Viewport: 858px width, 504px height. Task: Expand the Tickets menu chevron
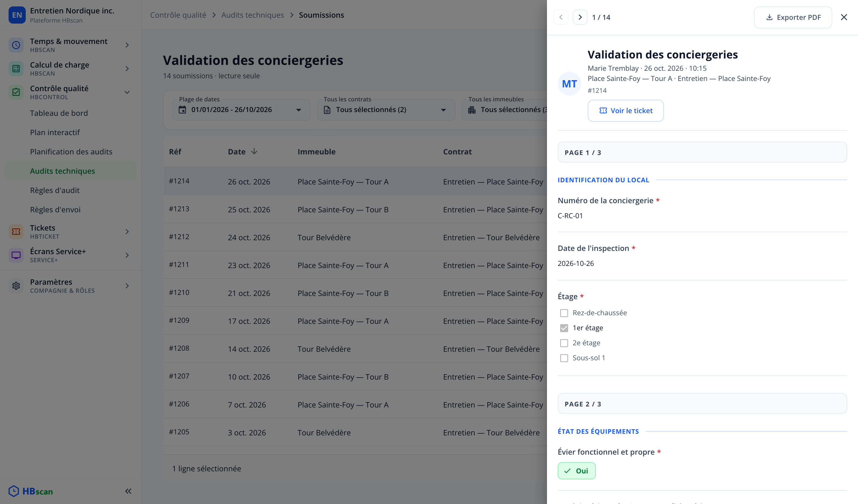point(127,232)
